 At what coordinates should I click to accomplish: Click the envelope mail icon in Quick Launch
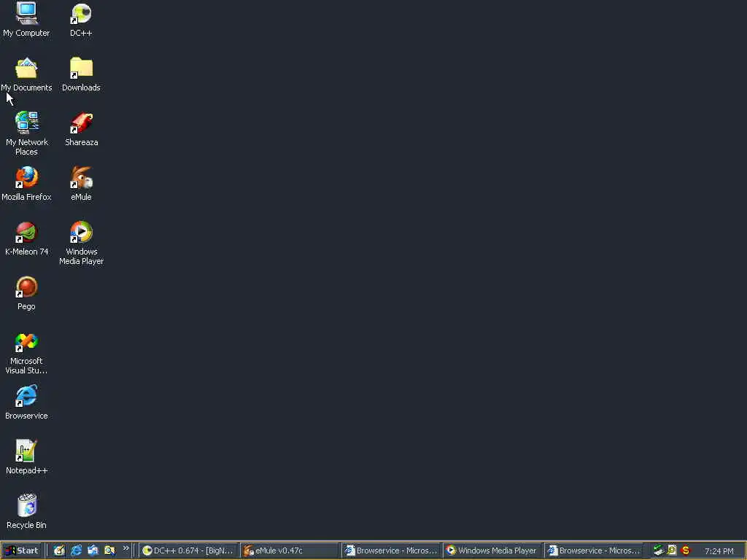[x=93, y=551]
